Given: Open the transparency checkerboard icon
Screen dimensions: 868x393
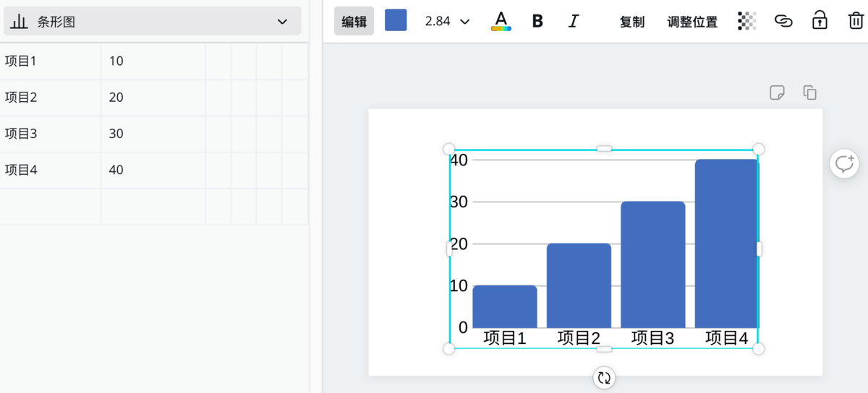Looking at the screenshot, I should pyautogui.click(x=747, y=21).
